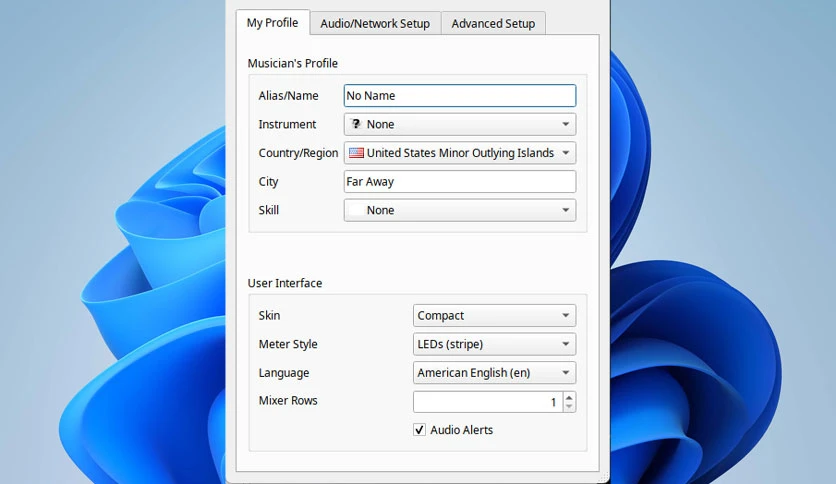Click the City label
This screenshot has width=836, height=484.
tap(269, 182)
